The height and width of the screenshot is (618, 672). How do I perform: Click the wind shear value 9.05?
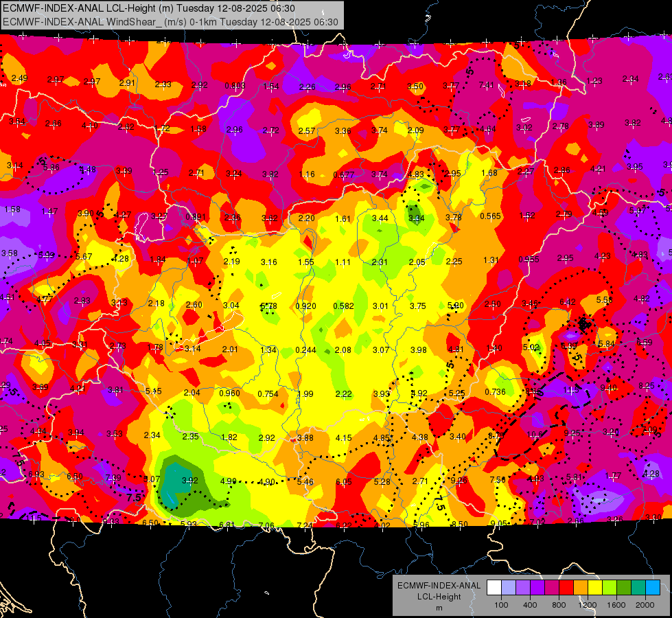(x=498, y=523)
